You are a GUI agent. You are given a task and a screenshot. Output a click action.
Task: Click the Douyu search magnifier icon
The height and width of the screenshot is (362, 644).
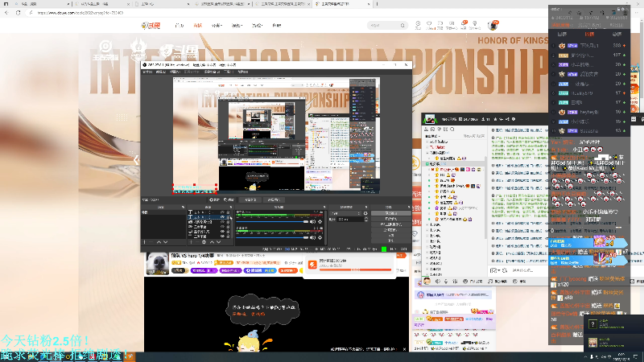(402, 26)
